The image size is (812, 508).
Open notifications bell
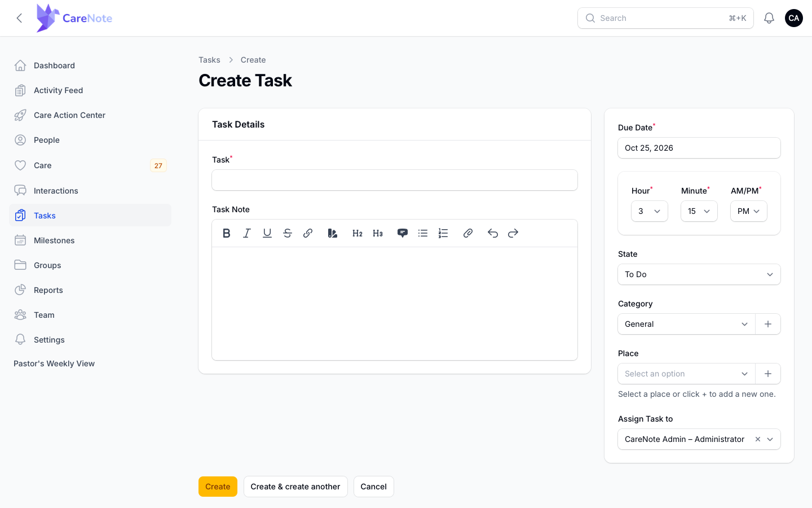[769, 18]
